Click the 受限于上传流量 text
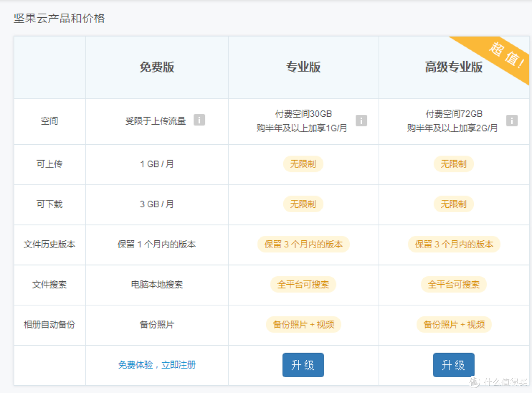This screenshot has height=393, width=532. 156,121
